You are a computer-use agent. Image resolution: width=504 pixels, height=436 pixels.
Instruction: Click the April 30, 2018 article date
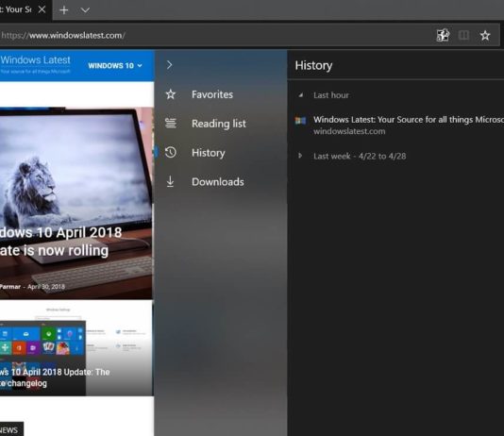(x=46, y=287)
